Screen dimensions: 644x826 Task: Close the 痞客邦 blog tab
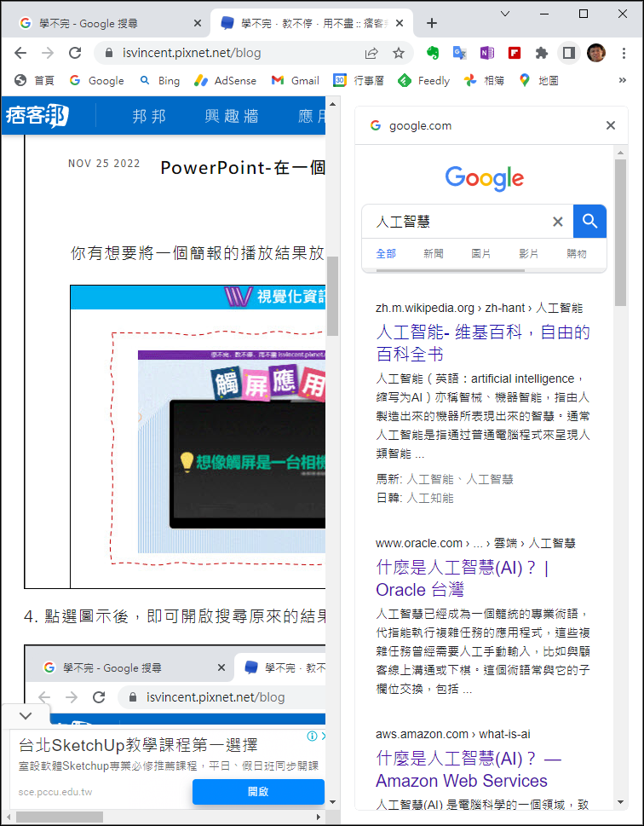tap(400, 23)
